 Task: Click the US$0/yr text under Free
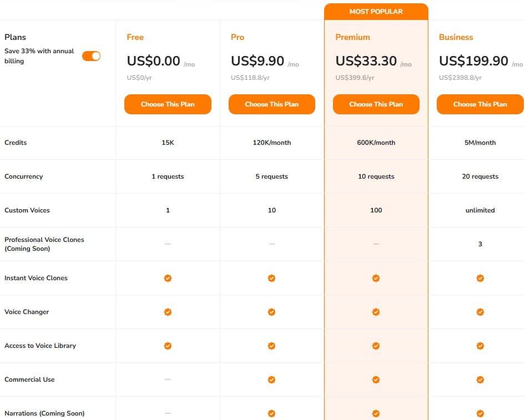pos(140,78)
